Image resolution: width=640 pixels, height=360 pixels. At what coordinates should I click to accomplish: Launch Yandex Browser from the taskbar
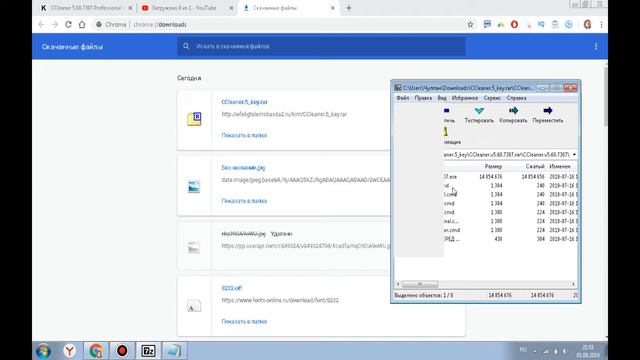70,351
